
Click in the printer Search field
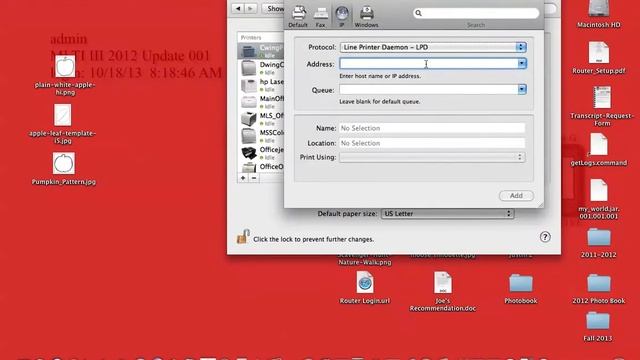[476, 13]
